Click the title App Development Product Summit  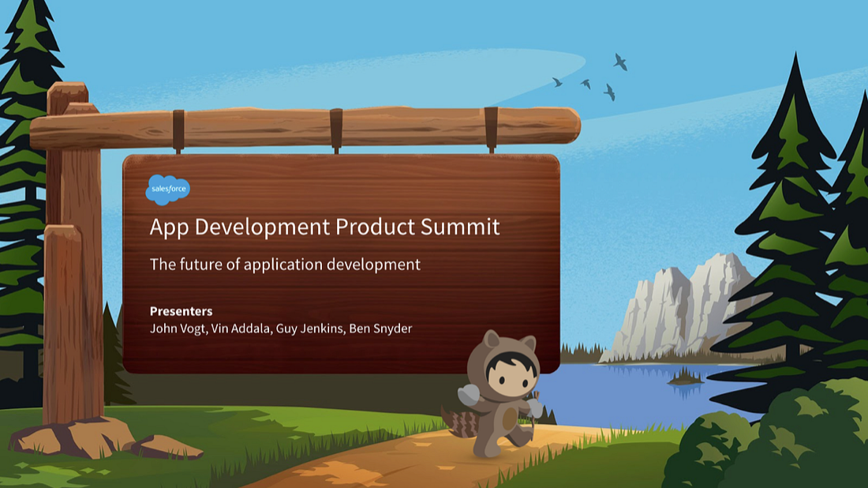click(324, 227)
